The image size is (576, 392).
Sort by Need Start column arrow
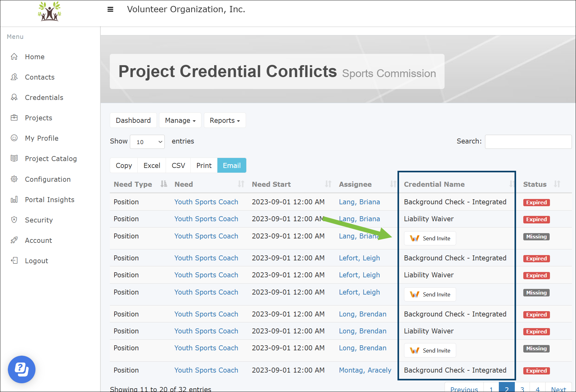point(328,184)
